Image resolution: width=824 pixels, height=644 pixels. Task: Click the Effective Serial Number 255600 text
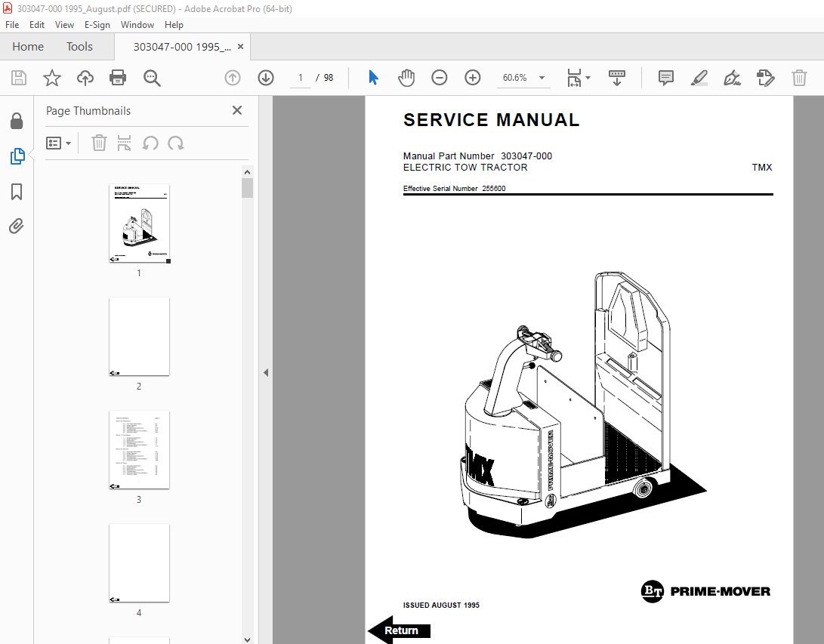pos(454,189)
